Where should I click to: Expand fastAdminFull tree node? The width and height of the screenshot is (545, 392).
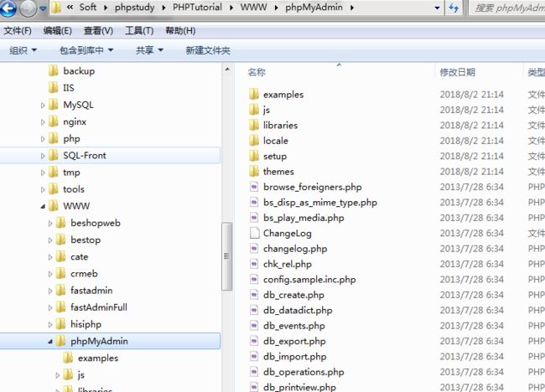click(50, 307)
